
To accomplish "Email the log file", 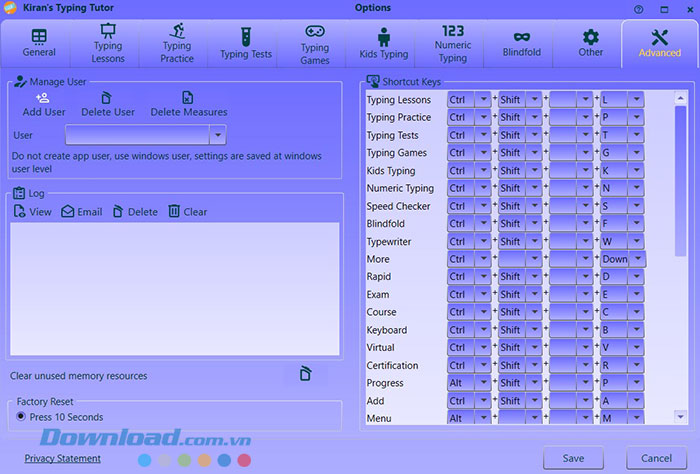I will (68, 212).
